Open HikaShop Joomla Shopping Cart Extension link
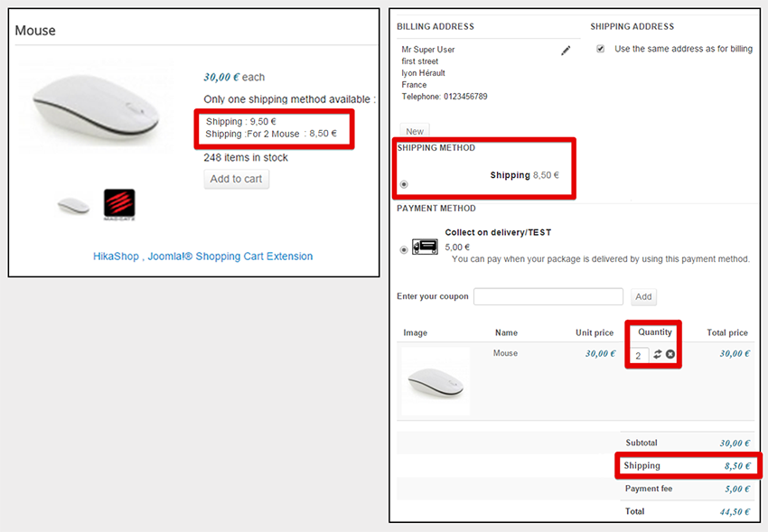768x532 pixels. tap(202, 256)
